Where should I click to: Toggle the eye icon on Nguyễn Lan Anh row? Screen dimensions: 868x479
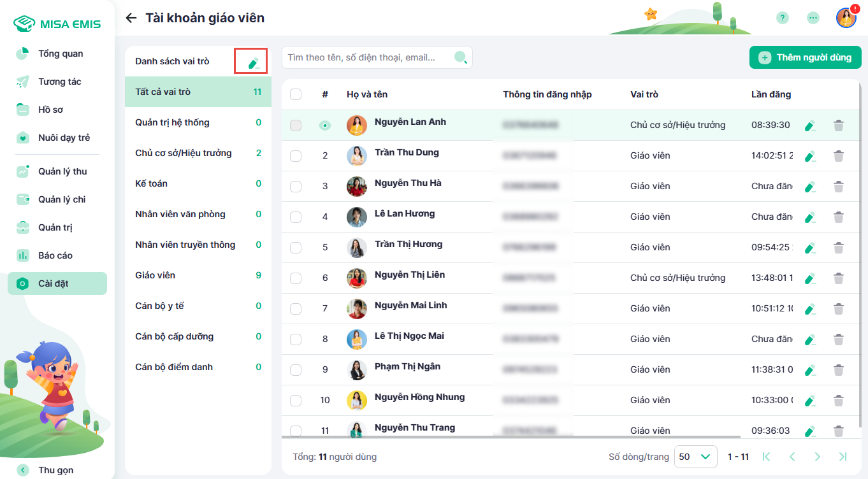[x=325, y=125]
